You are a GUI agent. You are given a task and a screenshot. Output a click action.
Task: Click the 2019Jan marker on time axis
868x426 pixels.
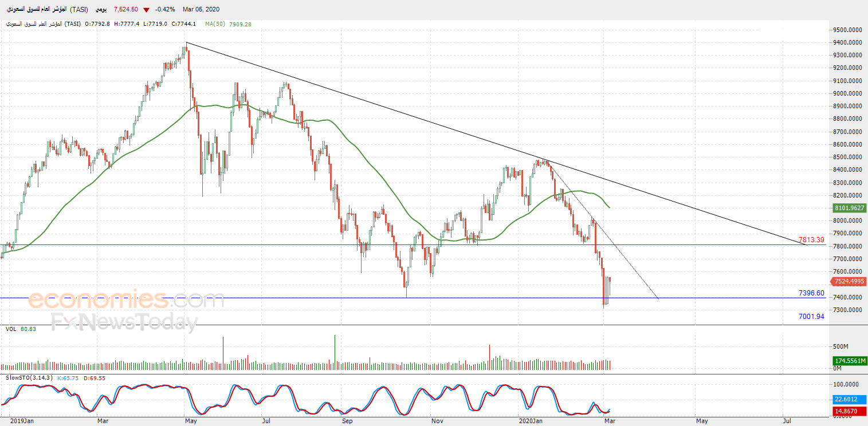21,421
